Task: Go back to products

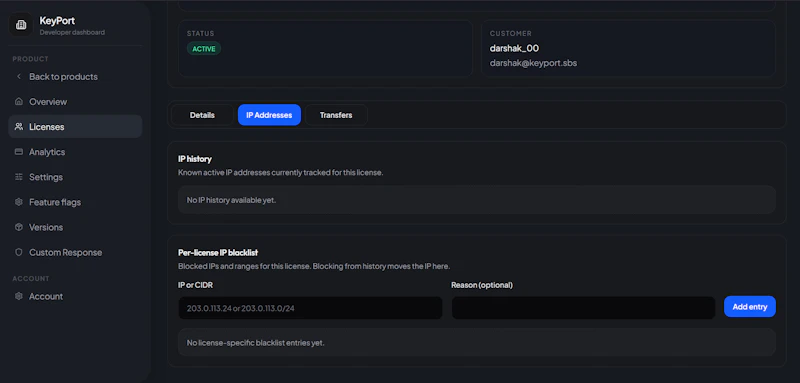Action: click(75, 76)
